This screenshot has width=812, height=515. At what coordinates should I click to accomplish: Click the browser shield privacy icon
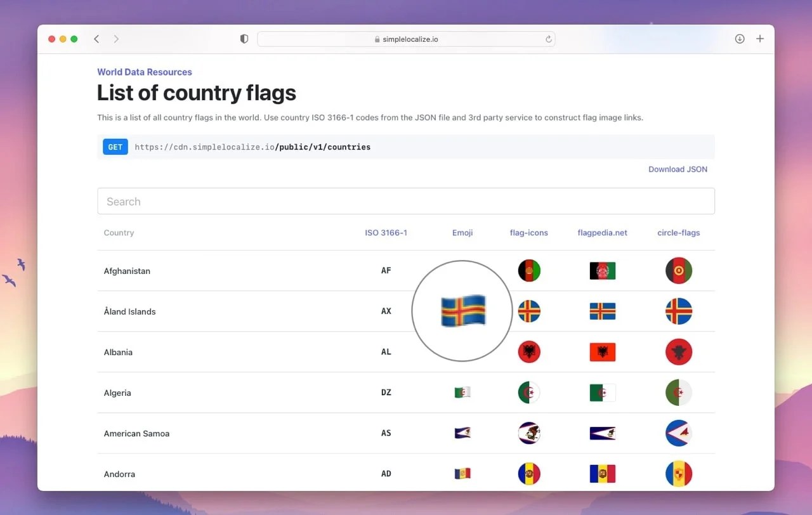244,39
